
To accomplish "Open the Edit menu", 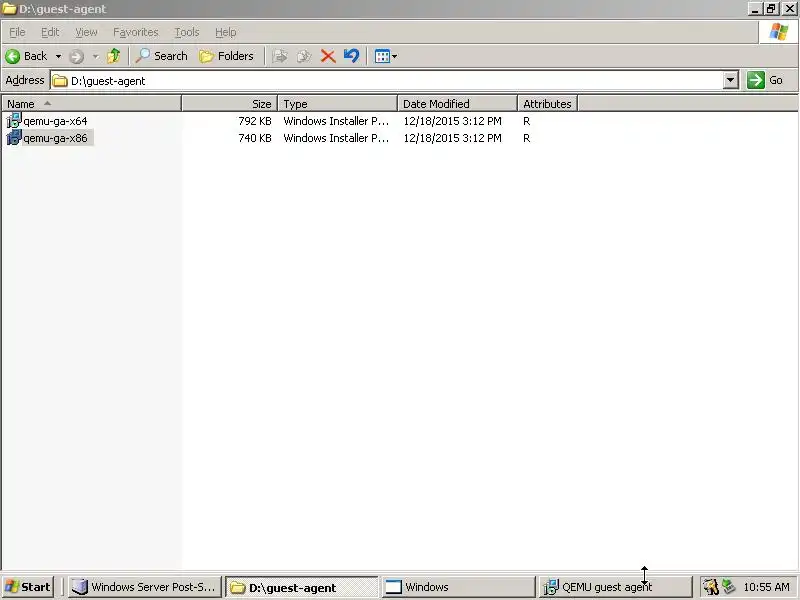I will [x=50, y=32].
